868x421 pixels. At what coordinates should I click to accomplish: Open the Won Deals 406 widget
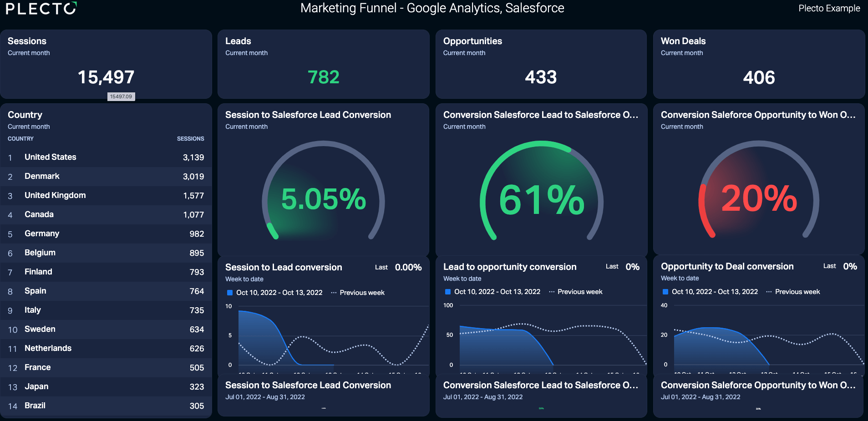759,64
